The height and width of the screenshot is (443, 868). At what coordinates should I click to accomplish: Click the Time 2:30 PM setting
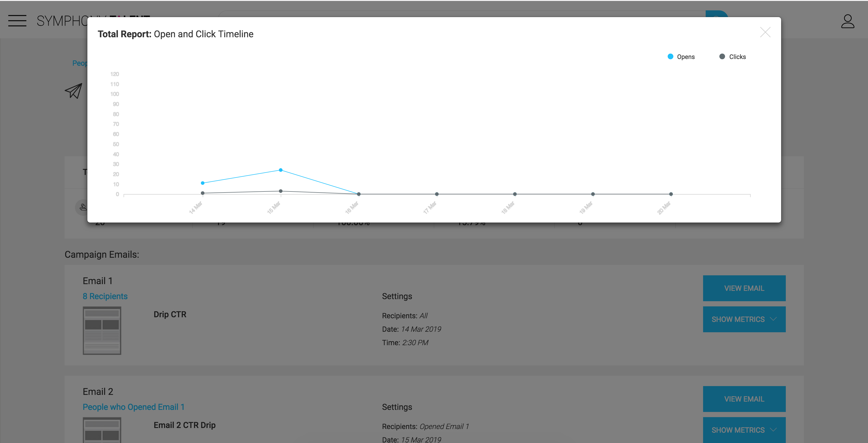click(405, 342)
